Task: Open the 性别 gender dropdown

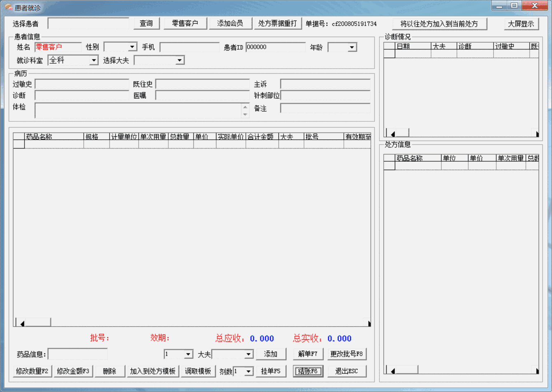Action: [132, 47]
